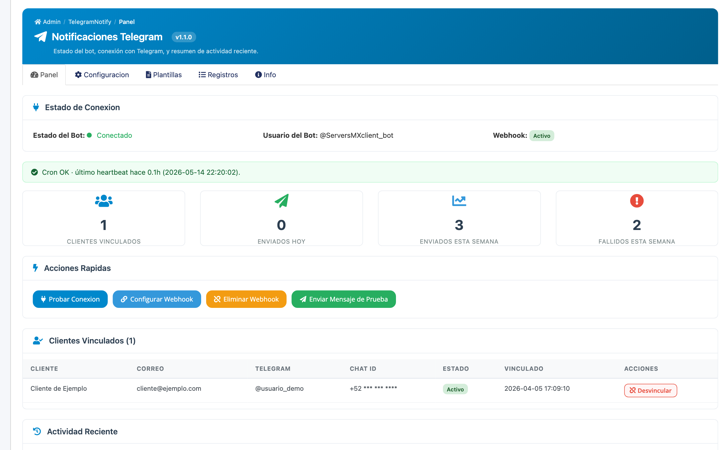This screenshot has height=450, width=720.
Task: Click the user-check icon beside Clientes Vinculados (1)
Action: [38, 341]
